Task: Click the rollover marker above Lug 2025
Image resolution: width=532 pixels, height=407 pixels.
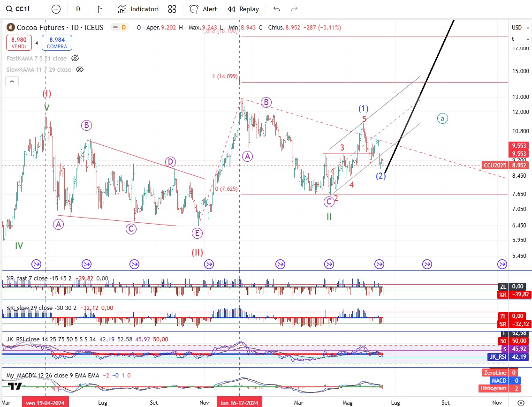Action: [427, 264]
